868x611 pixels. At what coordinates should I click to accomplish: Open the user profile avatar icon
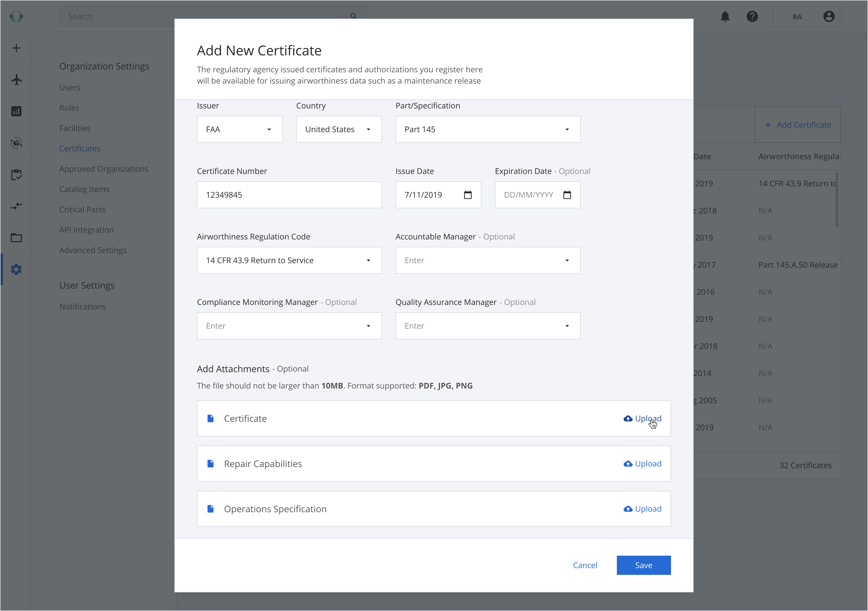coord(829,17)
